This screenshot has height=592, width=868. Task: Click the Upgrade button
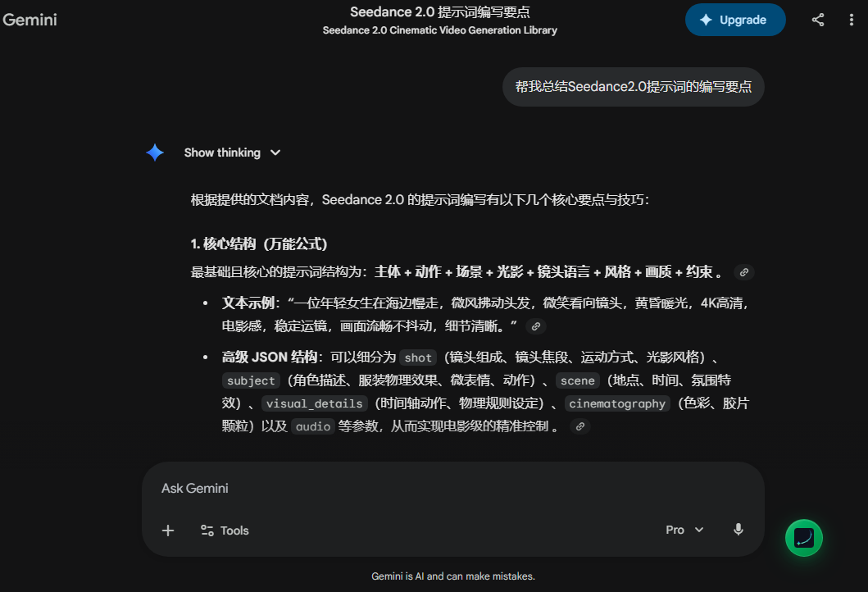(x=735, y=20)
